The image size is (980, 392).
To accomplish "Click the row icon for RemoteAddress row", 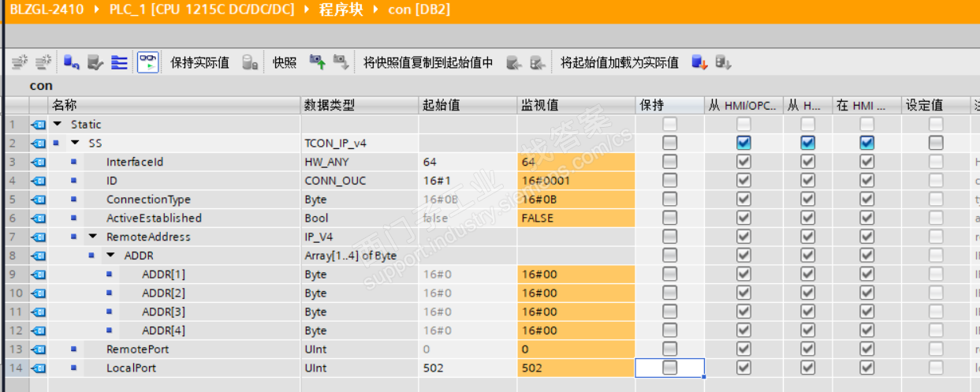I will pos(38,237).
